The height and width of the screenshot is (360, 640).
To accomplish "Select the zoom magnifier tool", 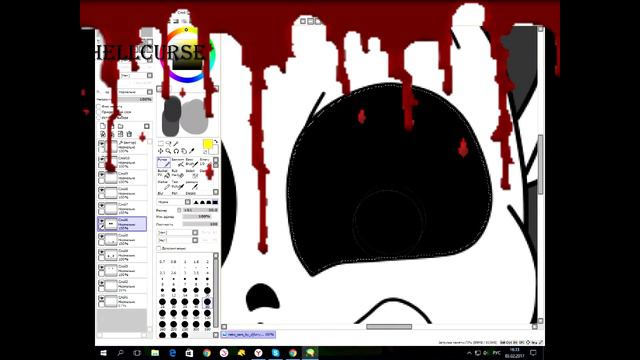I will click(x=168, y=151).
